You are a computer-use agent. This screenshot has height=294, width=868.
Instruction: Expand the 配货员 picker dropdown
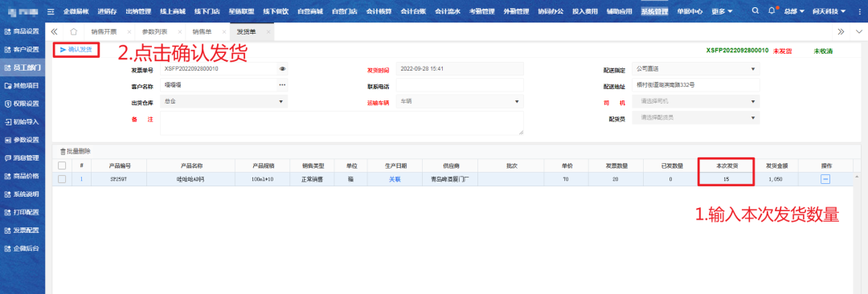[x=696, y=117]
